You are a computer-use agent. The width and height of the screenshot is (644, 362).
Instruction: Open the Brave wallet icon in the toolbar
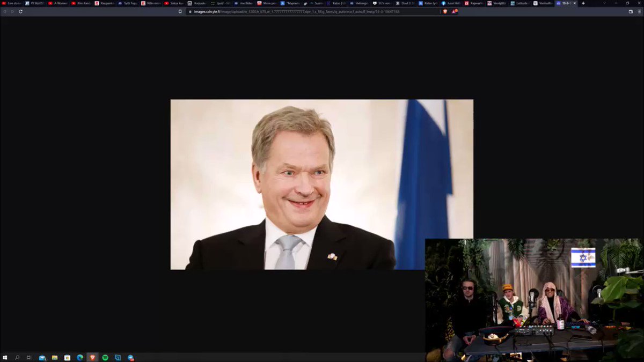point(631,11)
